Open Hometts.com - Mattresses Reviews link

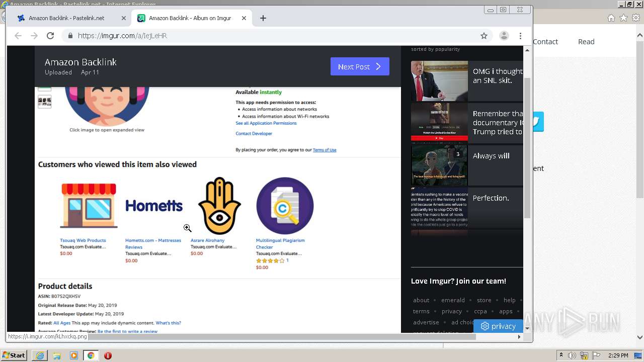tap(153, 244)
